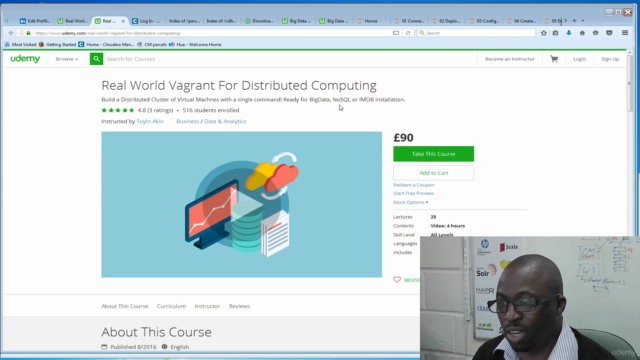640x360 pixels.
Task: Switch to the 04 Create tab
Action: pos(522,21)
